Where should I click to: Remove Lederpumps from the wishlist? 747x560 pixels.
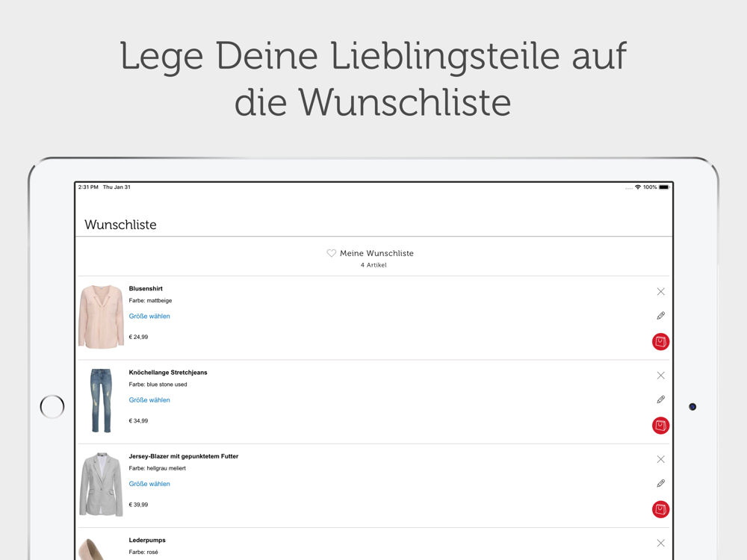[x=660, y=543]
